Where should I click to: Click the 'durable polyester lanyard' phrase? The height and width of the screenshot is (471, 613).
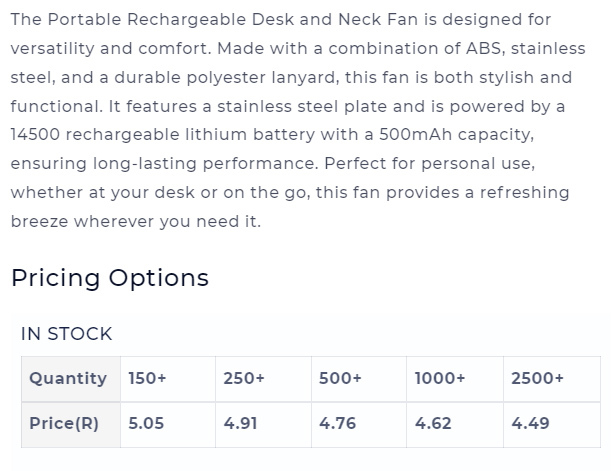(227, 77)
